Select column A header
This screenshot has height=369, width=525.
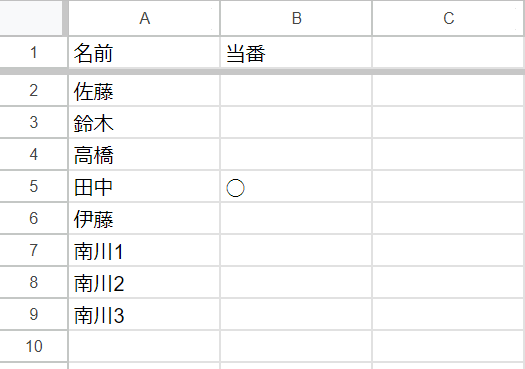point(144,18)
